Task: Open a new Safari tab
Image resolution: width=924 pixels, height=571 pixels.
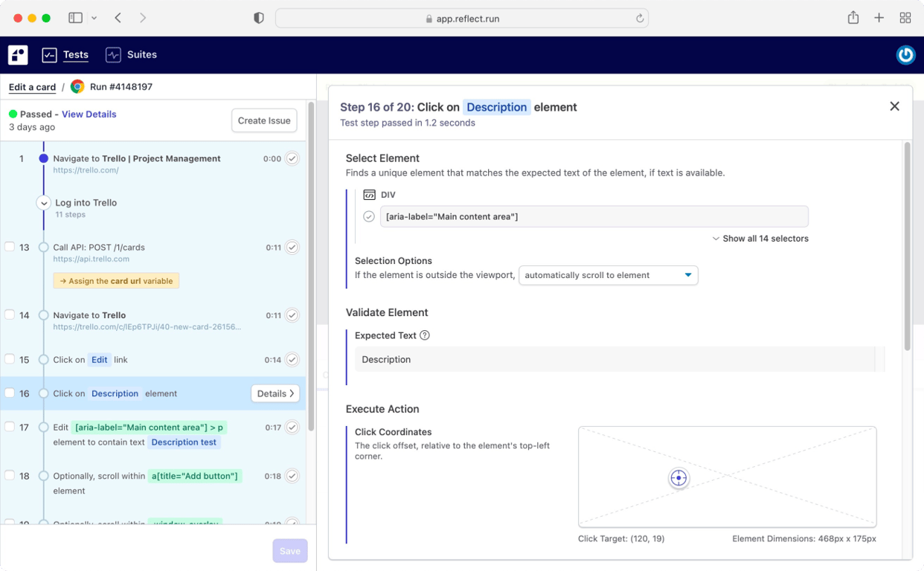Action: [x=879, y=18]
